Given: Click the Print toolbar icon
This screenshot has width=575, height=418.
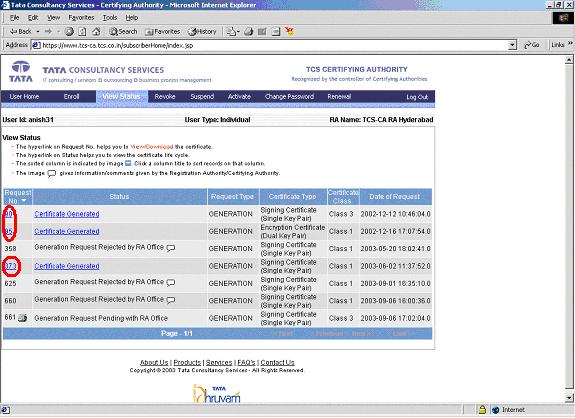Looking at the screenshot, I should (249, 32).
